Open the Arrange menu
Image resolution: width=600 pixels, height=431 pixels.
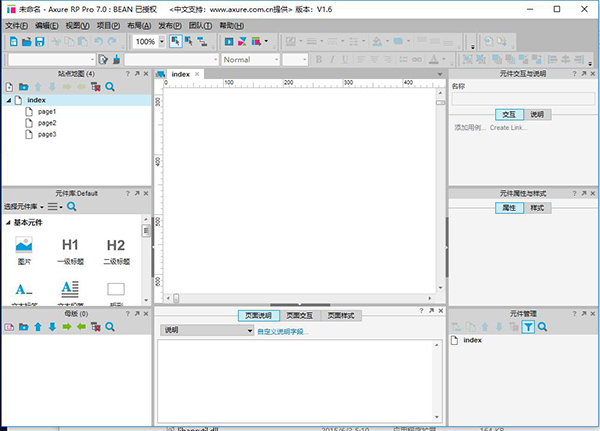point(139,26)
